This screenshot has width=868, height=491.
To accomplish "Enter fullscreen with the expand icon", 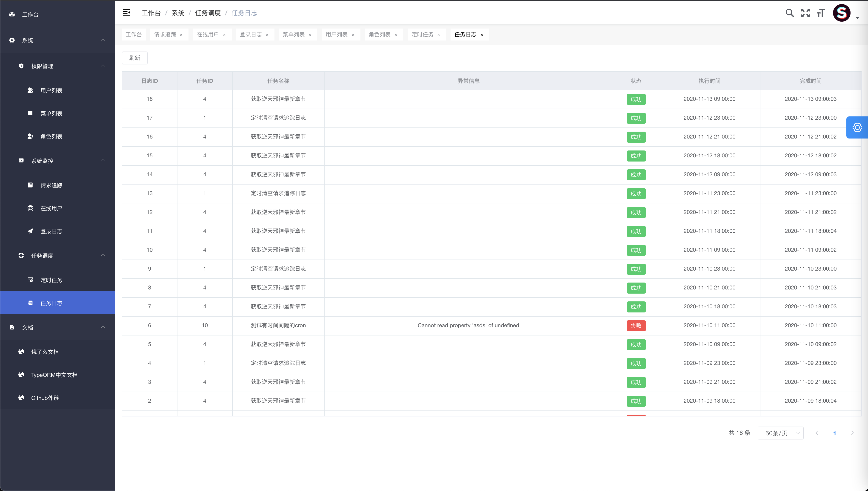I will point(805,13).
